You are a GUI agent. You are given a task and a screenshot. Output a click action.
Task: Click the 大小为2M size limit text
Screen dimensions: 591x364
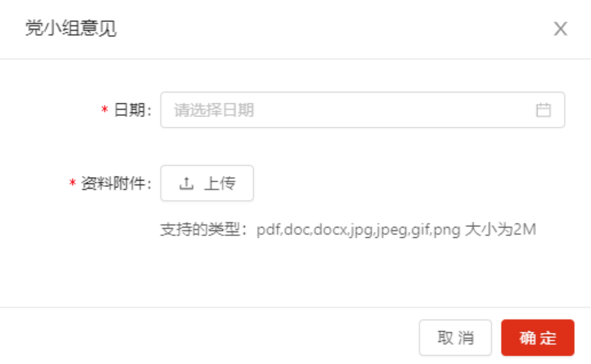coord(500,229)
